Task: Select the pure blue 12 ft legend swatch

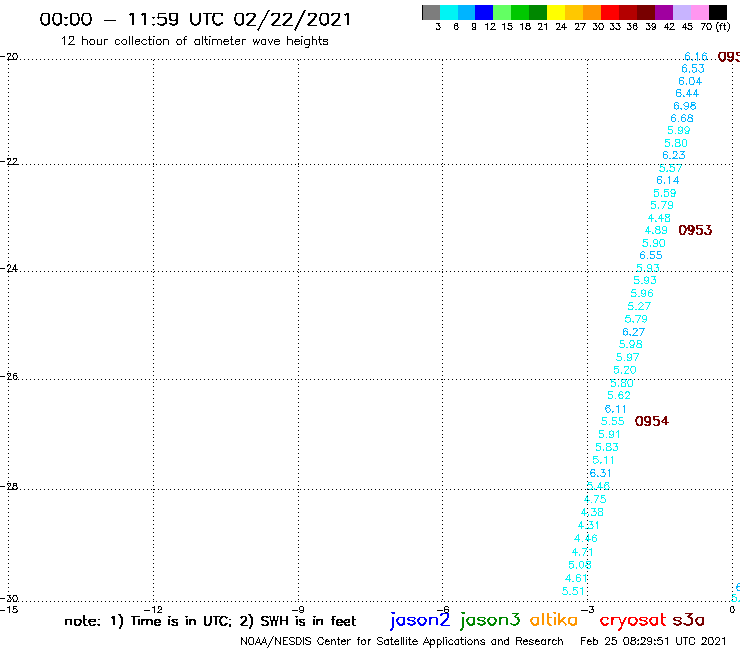Action: point(484,12)
